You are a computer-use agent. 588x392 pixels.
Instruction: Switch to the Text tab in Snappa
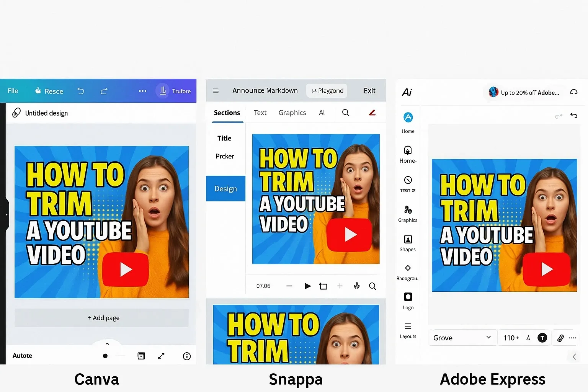(260, 113)
